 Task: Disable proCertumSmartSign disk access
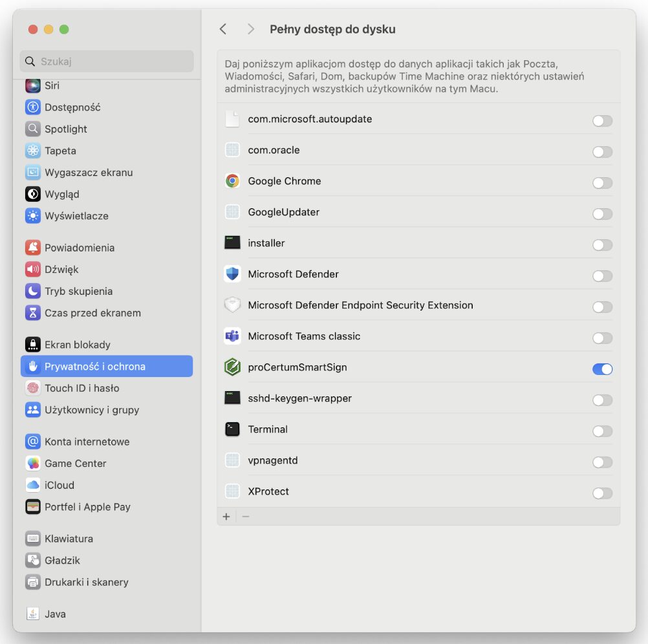point(602,369)
